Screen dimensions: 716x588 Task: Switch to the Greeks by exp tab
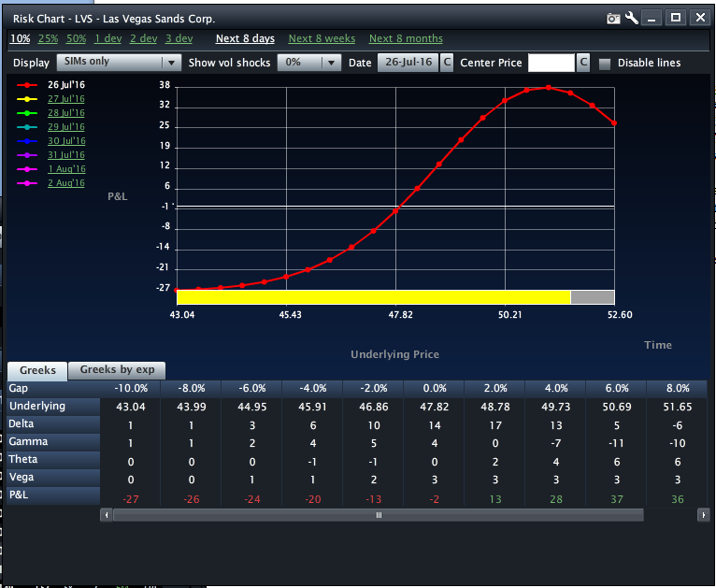[117, 370]
